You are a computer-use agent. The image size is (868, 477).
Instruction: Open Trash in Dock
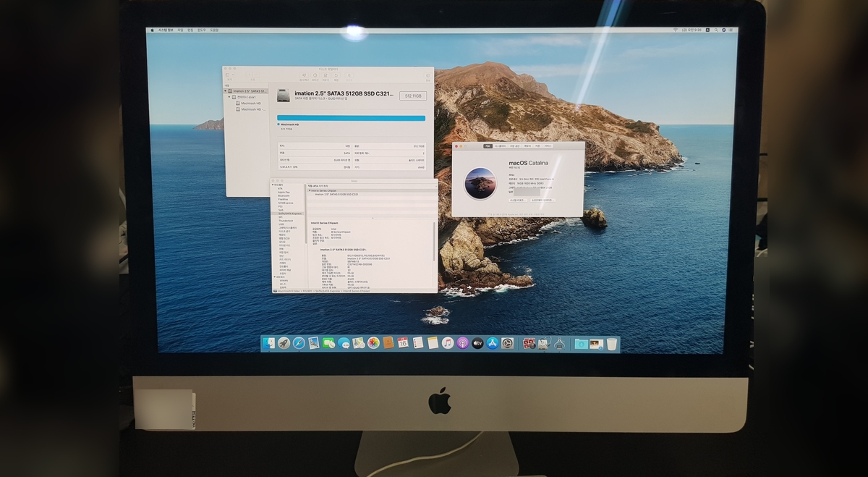(612, 344)
